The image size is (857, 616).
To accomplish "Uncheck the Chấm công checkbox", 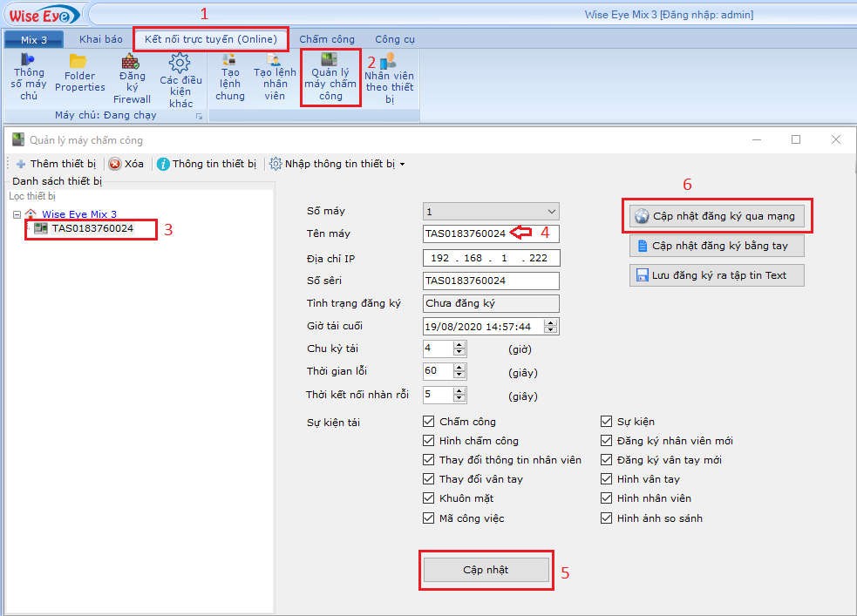I will pos(428,422).
